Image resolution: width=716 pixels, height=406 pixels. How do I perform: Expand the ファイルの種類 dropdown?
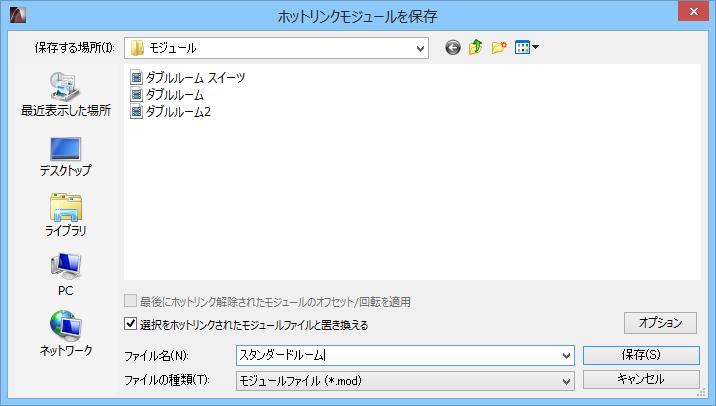pos(566,381)
